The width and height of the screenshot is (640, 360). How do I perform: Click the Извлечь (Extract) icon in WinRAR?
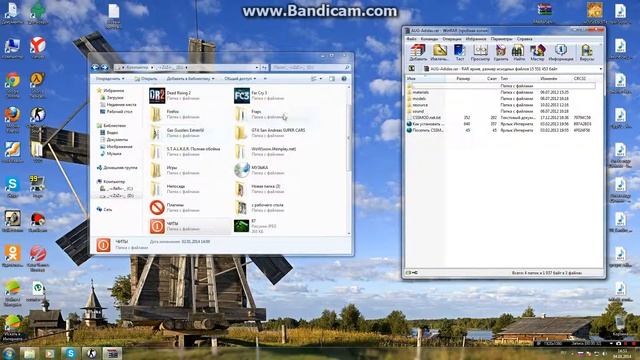pyautogui.click(x=439, y=53)
